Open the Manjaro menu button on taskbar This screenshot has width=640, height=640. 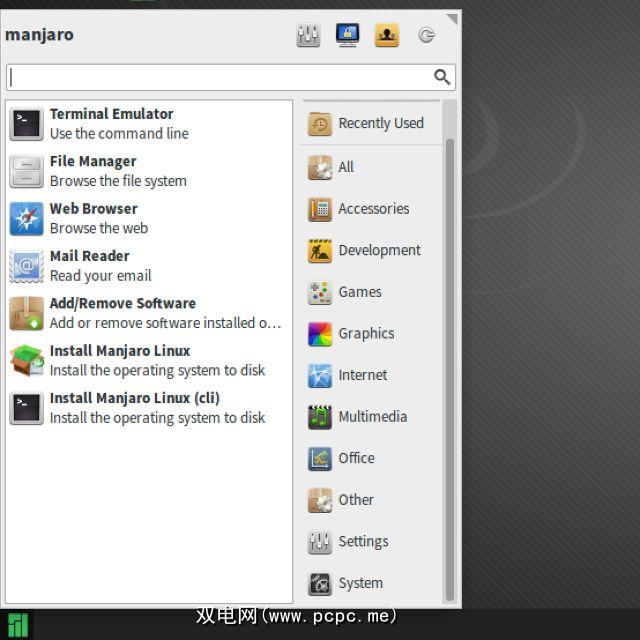18,625
